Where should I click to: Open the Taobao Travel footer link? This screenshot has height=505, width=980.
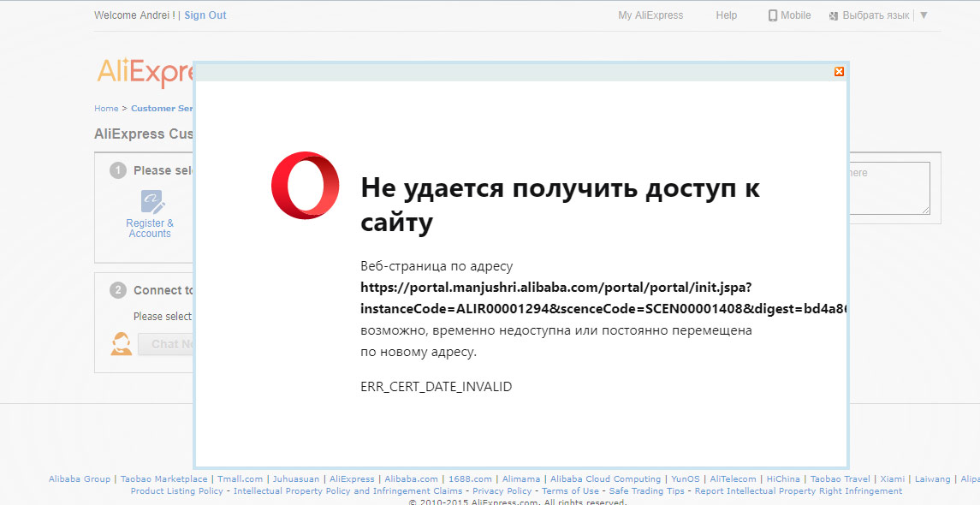840,478
